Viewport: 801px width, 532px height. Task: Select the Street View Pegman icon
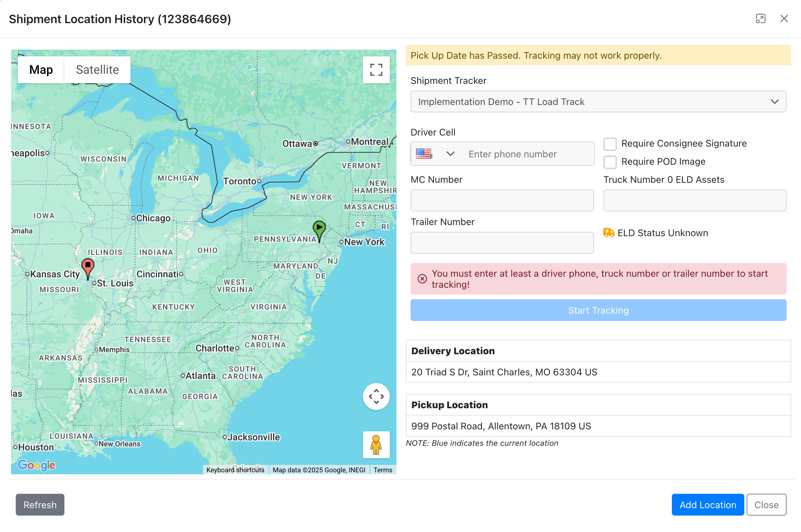tap(376, 445)
